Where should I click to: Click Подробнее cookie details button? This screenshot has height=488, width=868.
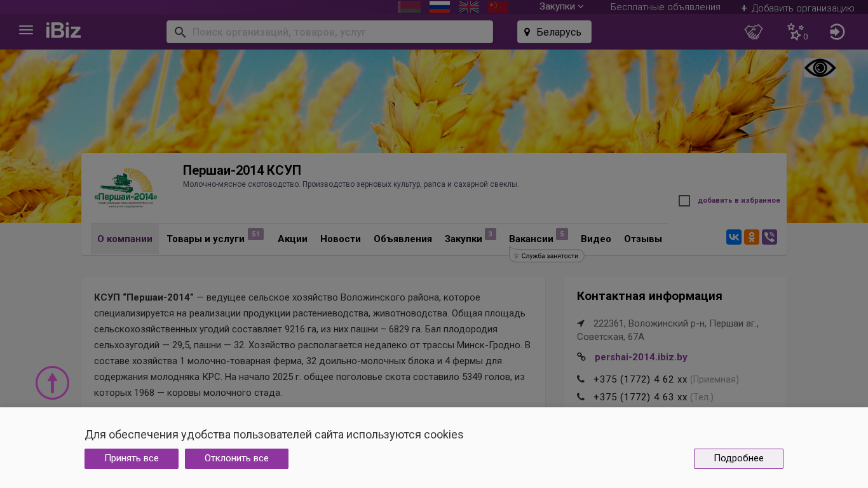[738, 459]
